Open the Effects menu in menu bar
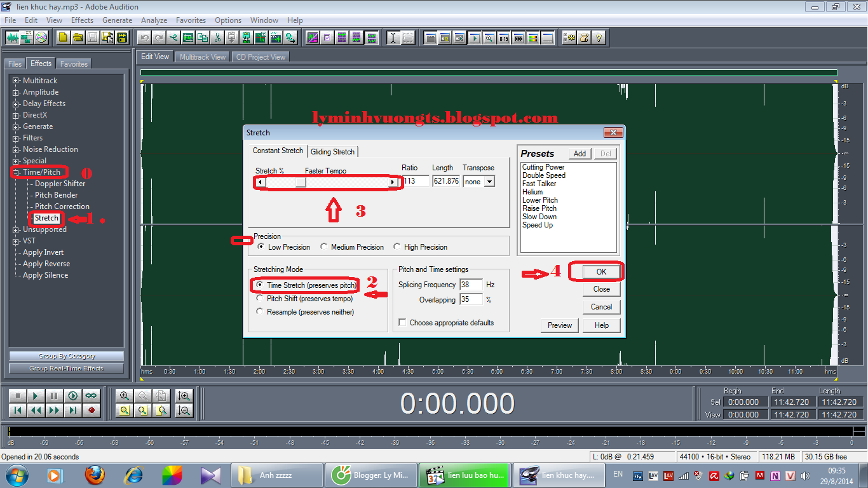Screen dimensions: 868x488 click(x=82, y=20)
